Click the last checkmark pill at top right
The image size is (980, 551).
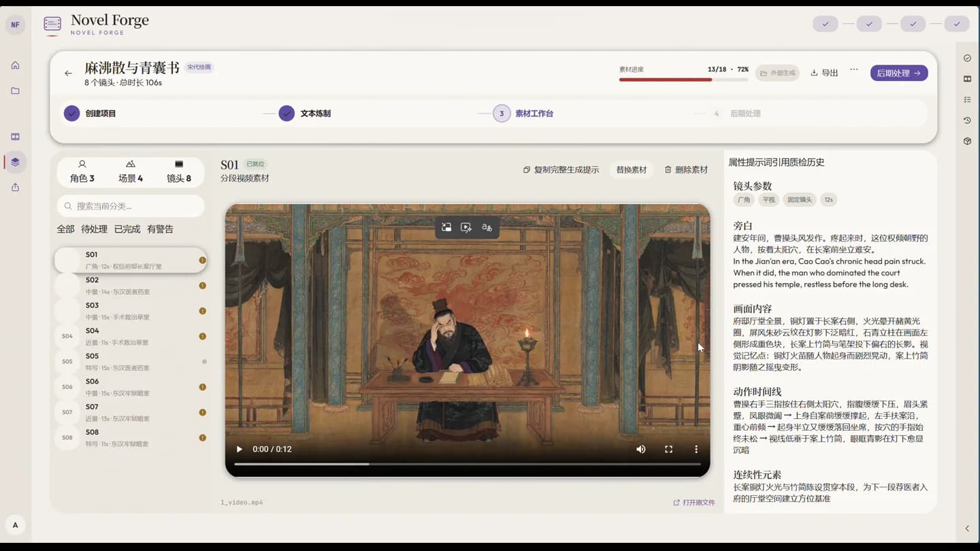(x=957, y=24)
